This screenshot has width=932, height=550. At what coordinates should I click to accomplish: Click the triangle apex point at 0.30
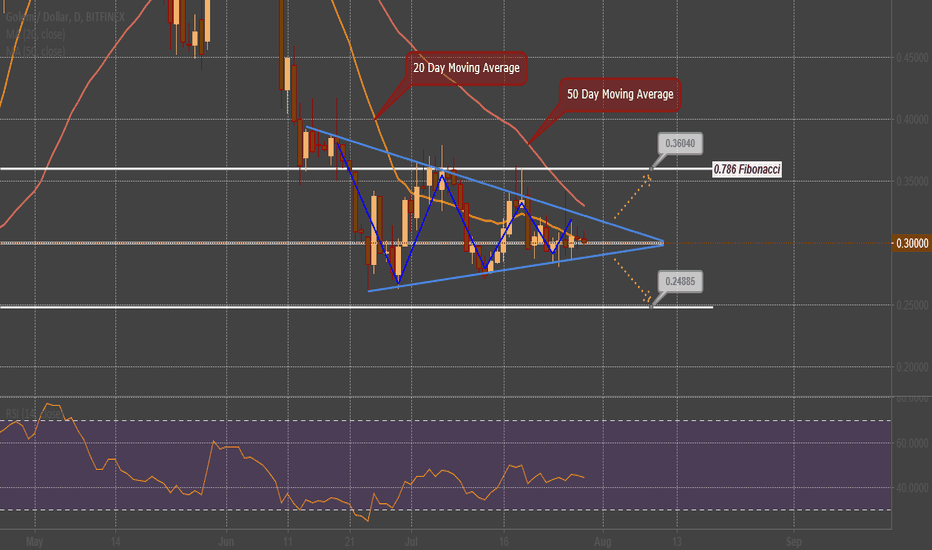click(x=663, y=242)
